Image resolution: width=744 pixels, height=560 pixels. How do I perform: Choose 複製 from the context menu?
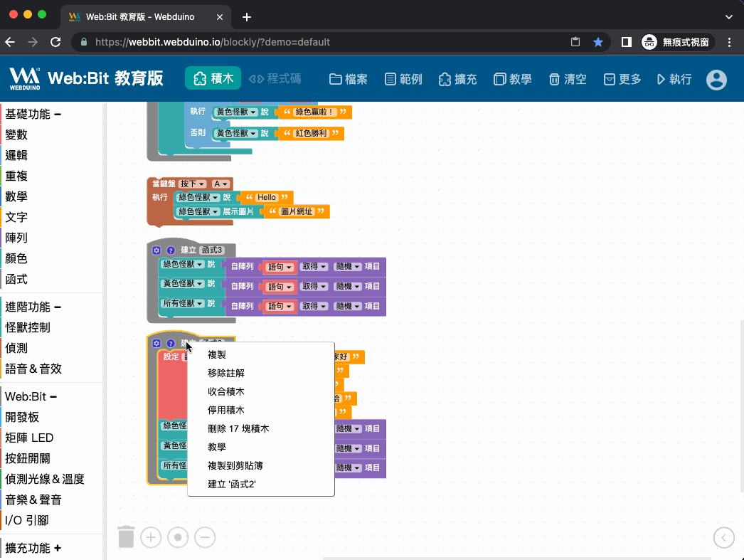217,354
